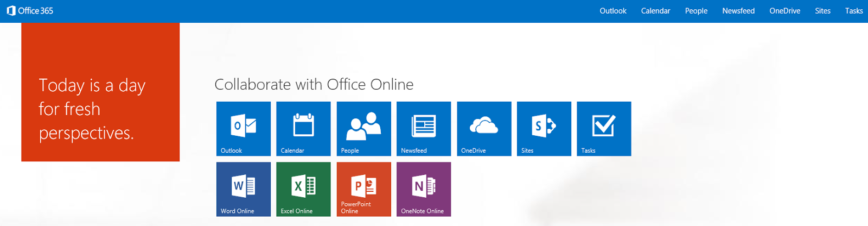Go to Newsfeed in top navigation
The width and height of the screenshot is (868, 226).
(x=738, y=11)
